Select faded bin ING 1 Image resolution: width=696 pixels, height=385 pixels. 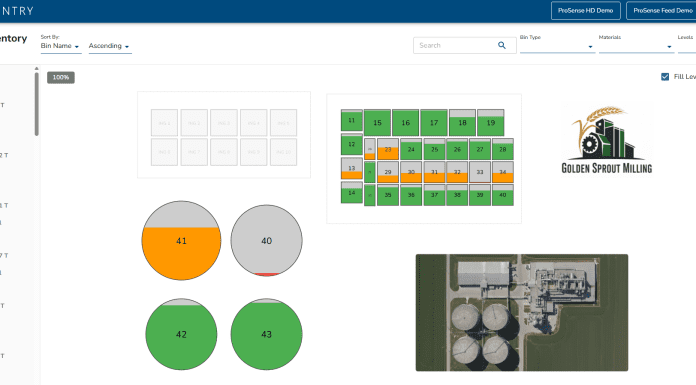pos(164,123)
